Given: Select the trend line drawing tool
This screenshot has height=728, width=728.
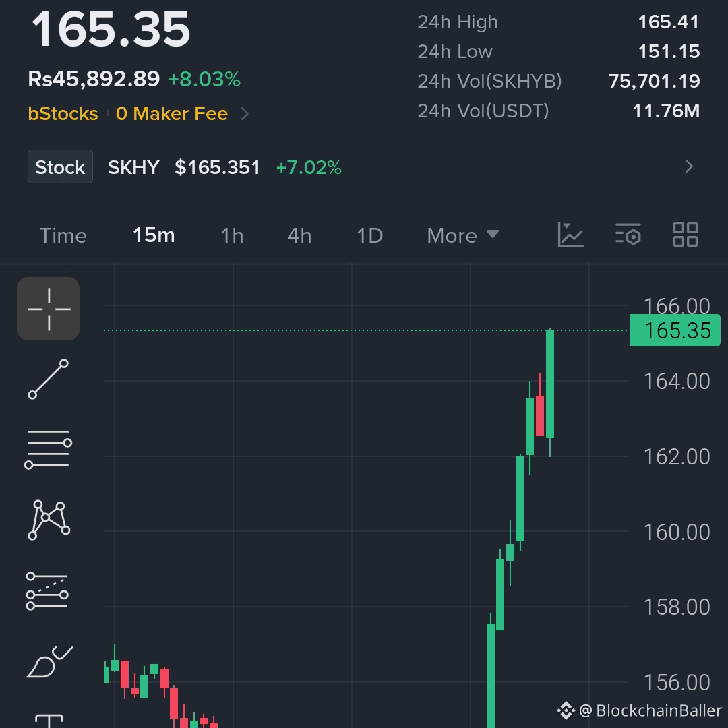Looking at the screenshot, I should [x=49, y=379].
